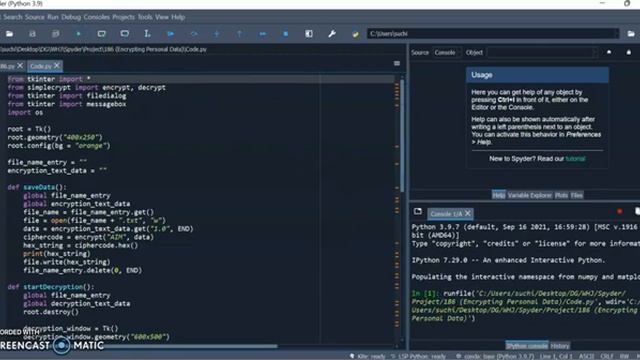Click conda base Python 3.9.7 status
Screen dimensions: 640x360
tap(495, 356)
